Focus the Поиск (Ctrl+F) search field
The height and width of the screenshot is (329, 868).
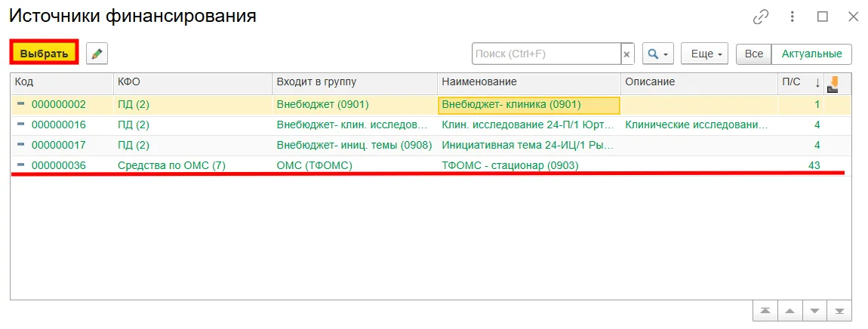point(546,54)
